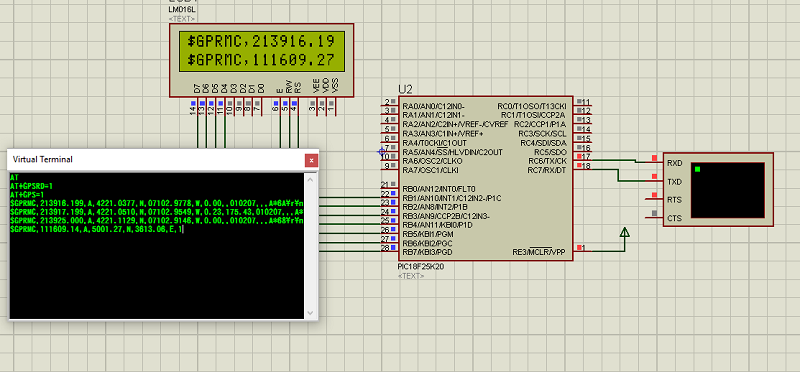This screenshot has width=800, height=372.
Task: Click the RC5/SDO pin label
Action: pos(550,152)
